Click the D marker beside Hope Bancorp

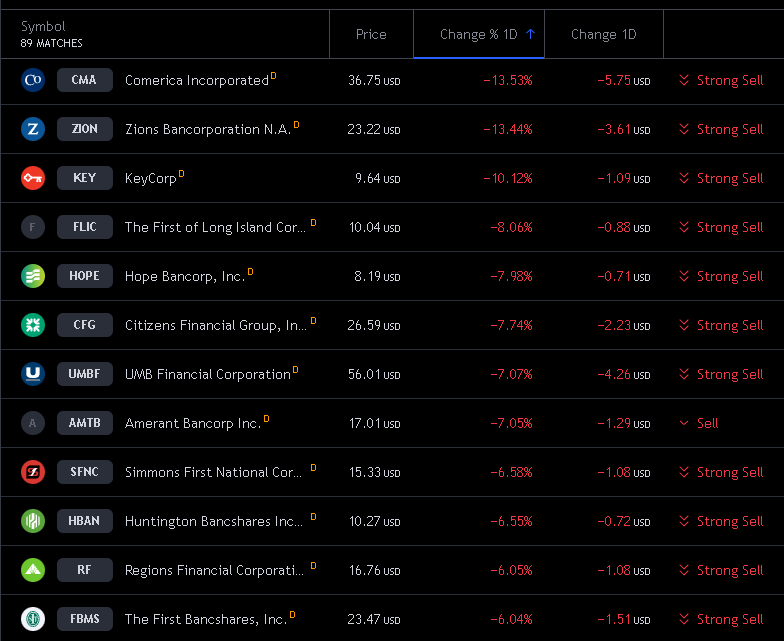250,272
